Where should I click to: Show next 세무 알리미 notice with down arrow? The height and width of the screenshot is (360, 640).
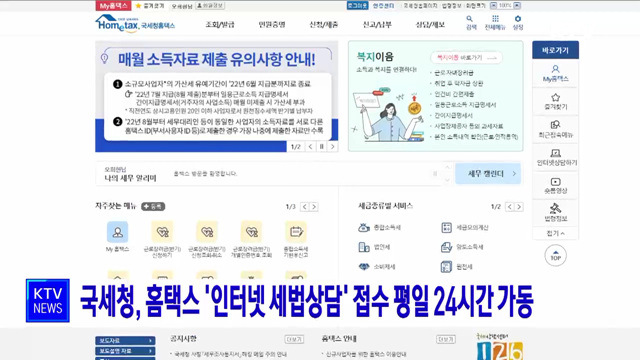pyautogui.click(x=447, y=180)
